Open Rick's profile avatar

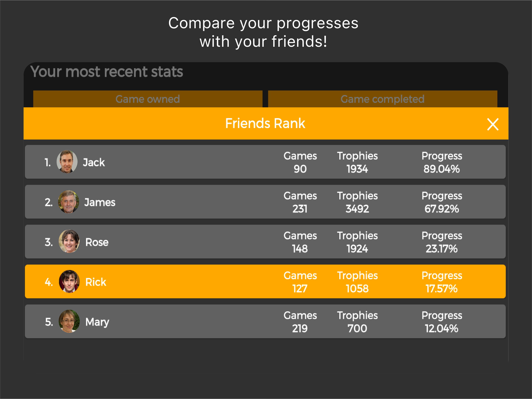[x=69, y=281]
